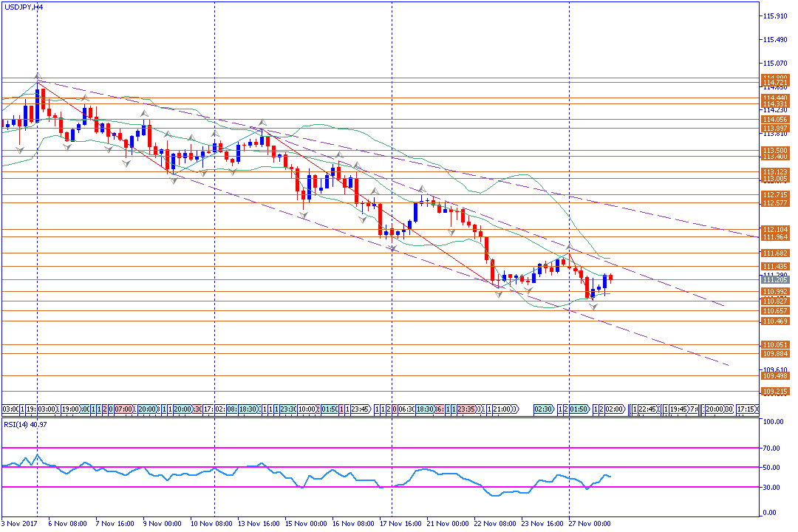Click the RSI 50.00 scale value
The height and width of the screenshot is (532, 798).
coord(772,467)
